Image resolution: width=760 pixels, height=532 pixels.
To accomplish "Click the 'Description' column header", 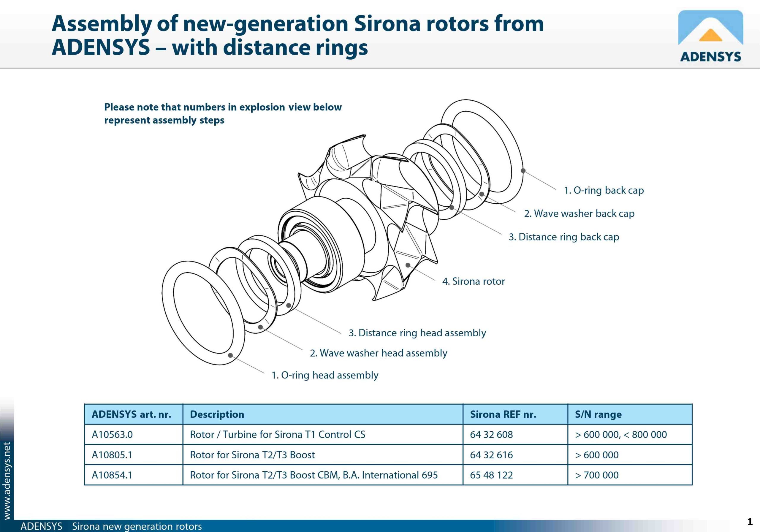I will coord(217,414).
